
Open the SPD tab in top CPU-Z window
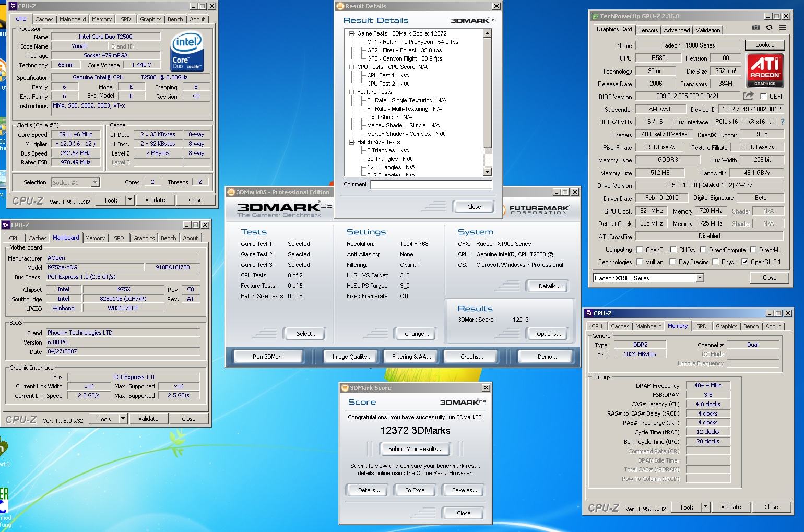126,19
